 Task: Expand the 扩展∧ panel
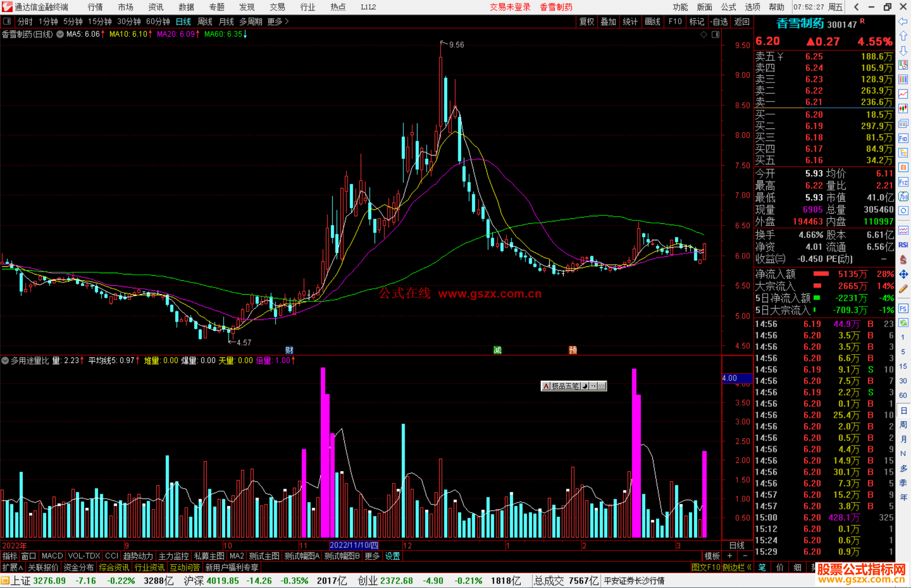13,567
